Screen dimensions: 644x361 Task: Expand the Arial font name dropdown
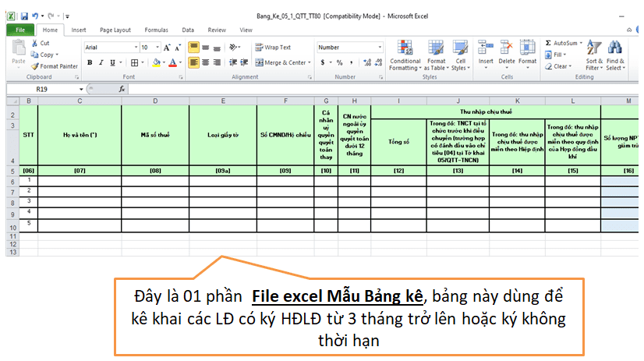[x=135, y=48]
